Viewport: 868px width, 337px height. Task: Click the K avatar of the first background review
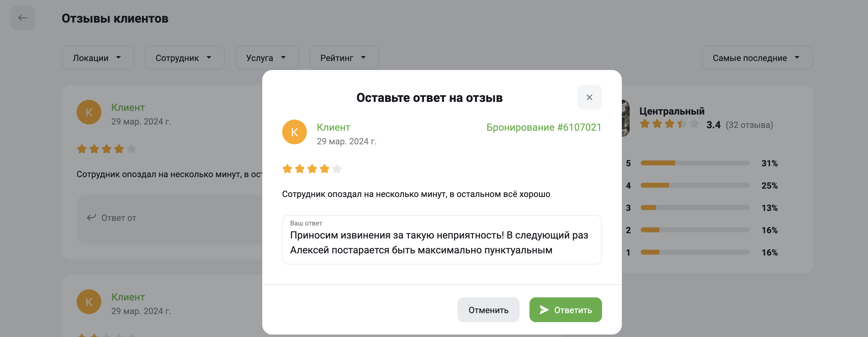point(89,112)
